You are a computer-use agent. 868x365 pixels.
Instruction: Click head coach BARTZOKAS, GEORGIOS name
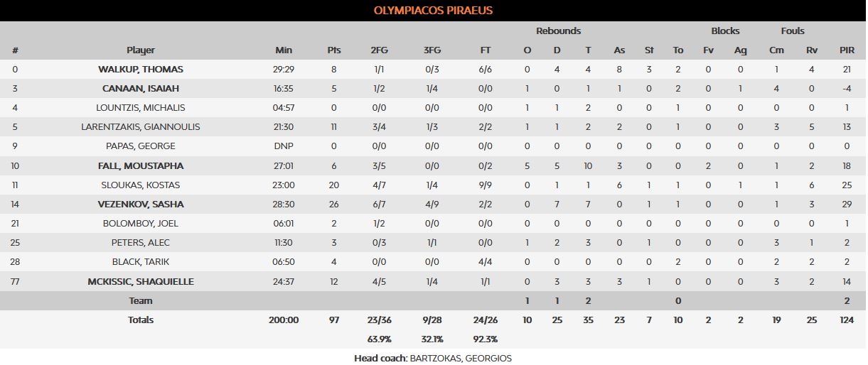point(461,359)
